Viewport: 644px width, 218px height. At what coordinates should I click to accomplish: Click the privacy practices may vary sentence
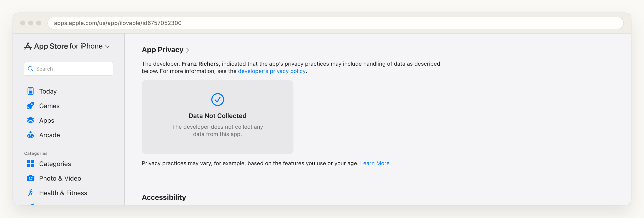pyautogui.click(x=250, y=163)
